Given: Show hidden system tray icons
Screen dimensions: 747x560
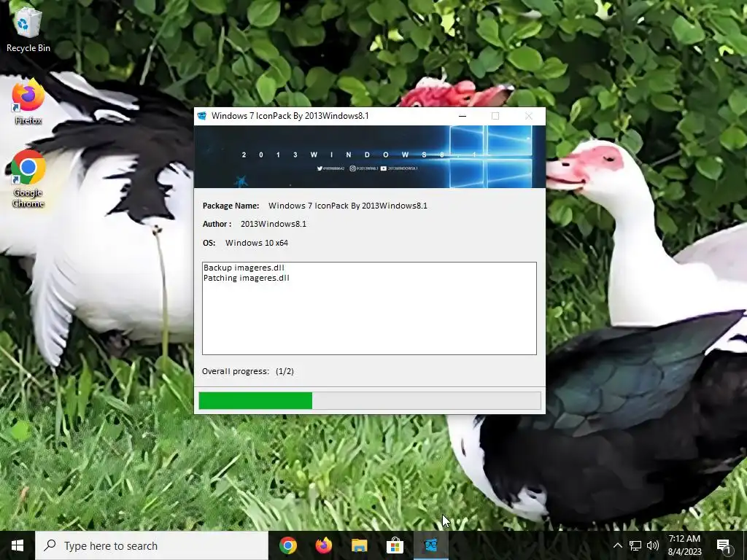Looking at the screenshot, I should click(x=617, y=545).
